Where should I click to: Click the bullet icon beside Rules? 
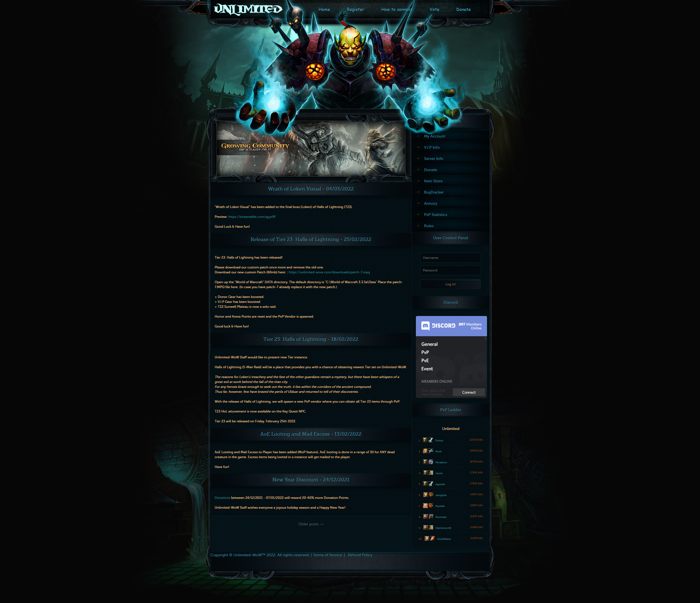click(418, 226)
